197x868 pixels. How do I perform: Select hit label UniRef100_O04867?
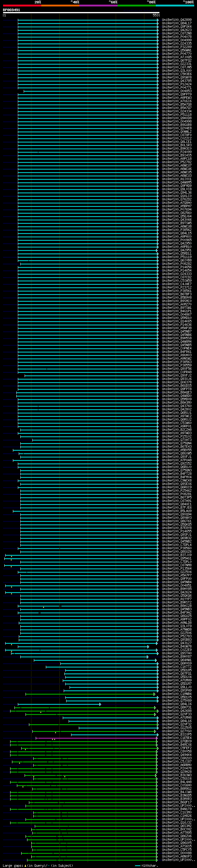coord(177,314)
